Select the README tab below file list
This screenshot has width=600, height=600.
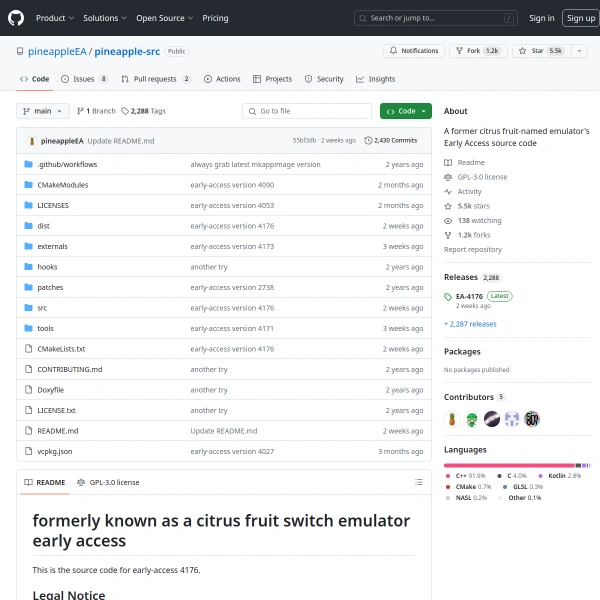(45, 483)
